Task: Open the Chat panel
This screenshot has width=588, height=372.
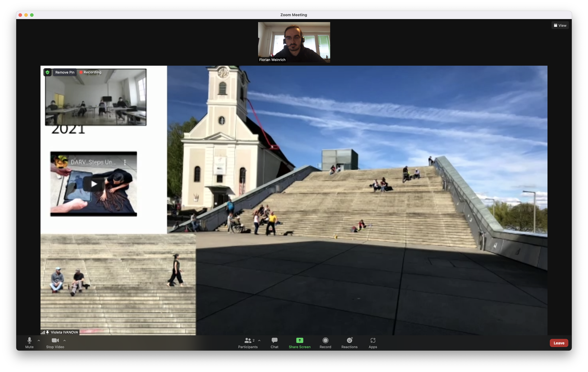Action: pos(274,342)
